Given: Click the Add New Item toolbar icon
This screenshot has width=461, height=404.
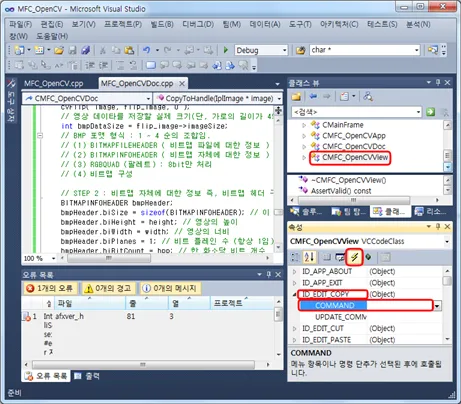Looking at the screenshot, I should 39,50.
